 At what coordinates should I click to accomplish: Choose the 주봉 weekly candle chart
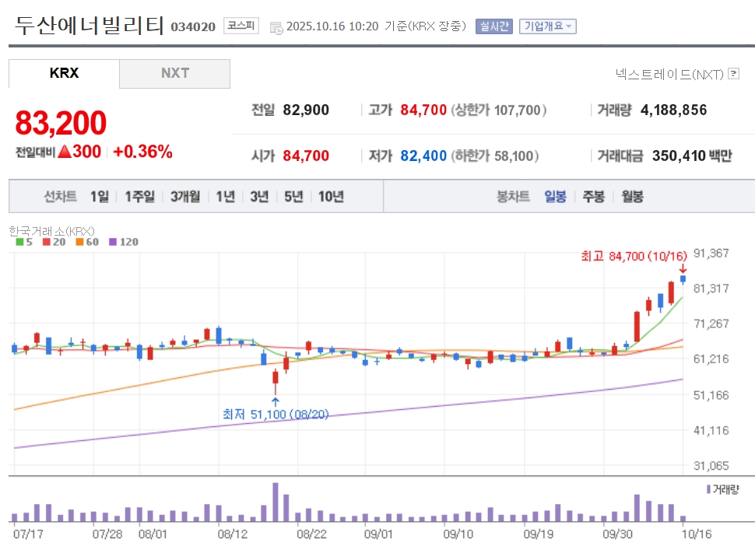(593, 196)
